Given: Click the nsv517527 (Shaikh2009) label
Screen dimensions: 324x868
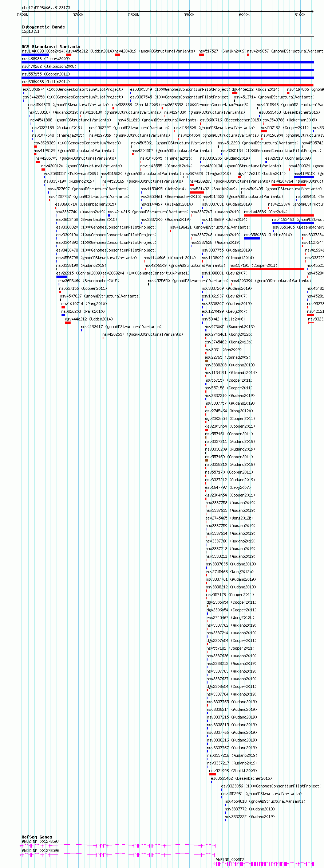Looking at the screenshot, I should point(222,51).
